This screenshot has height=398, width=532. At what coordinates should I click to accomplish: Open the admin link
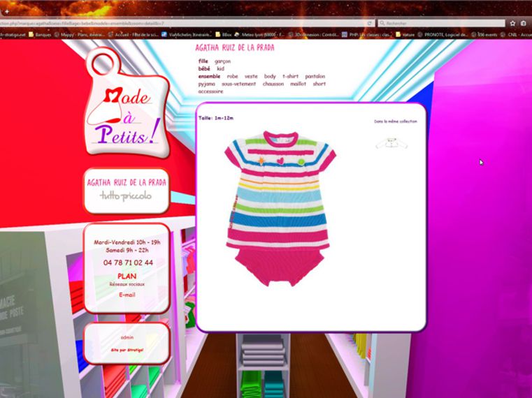coord(127,337)
